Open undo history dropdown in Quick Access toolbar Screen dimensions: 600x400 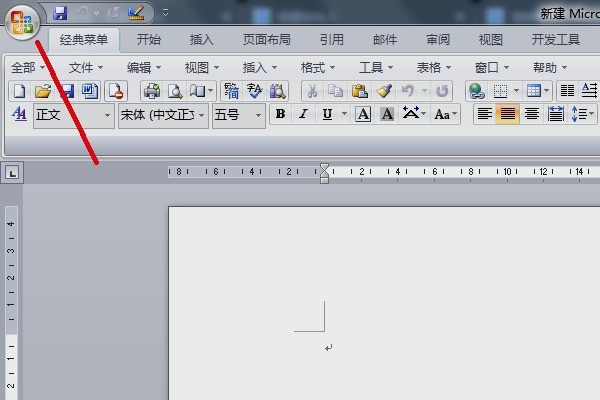tap(97, 13)
